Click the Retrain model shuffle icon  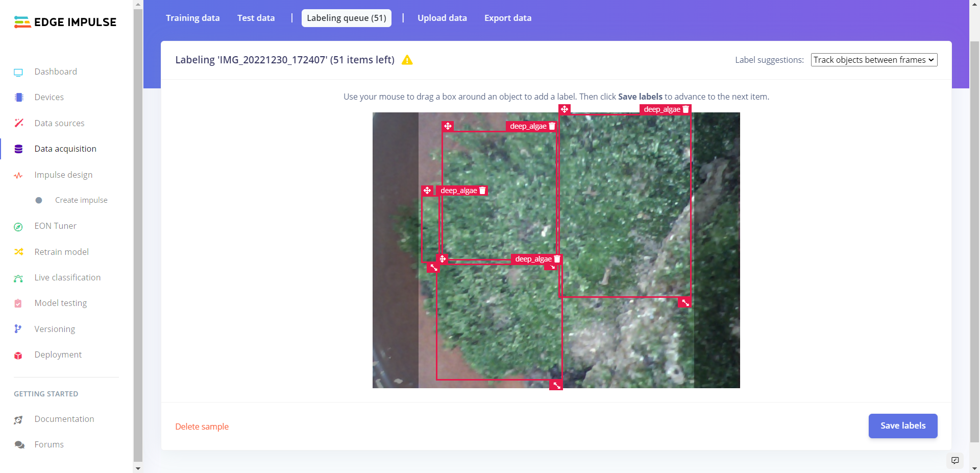(19, 252)
